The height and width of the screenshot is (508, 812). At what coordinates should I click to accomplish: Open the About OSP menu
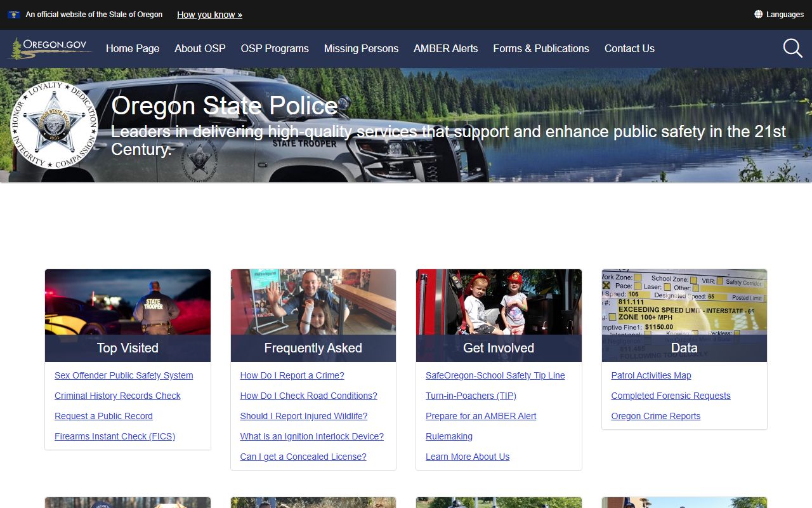(200, 48)
